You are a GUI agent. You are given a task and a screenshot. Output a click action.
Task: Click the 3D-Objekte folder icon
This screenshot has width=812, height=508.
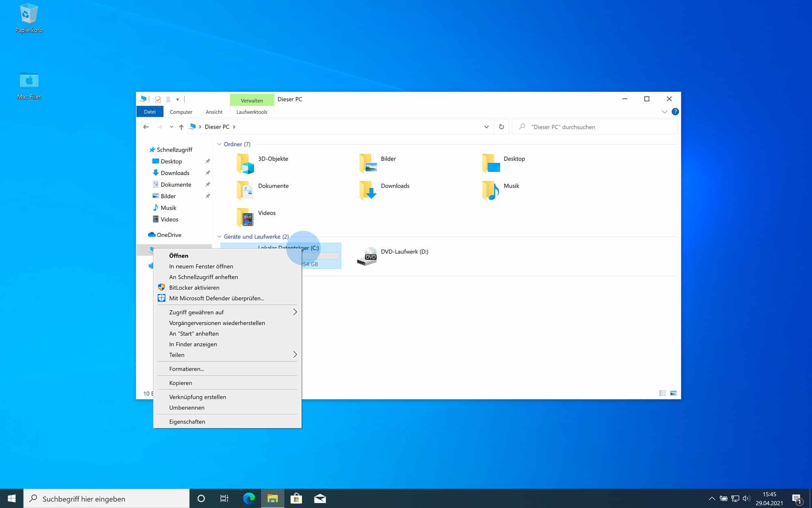245,163
